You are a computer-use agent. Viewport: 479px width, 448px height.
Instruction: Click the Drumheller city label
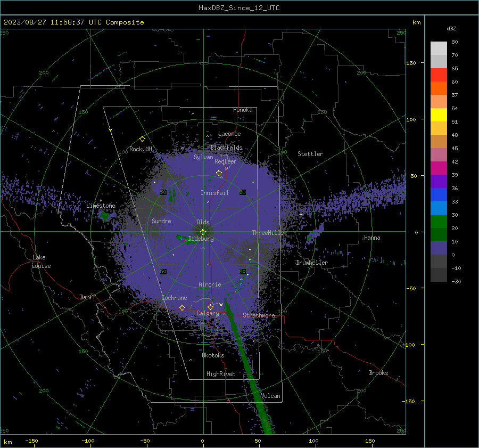(312, 263)
